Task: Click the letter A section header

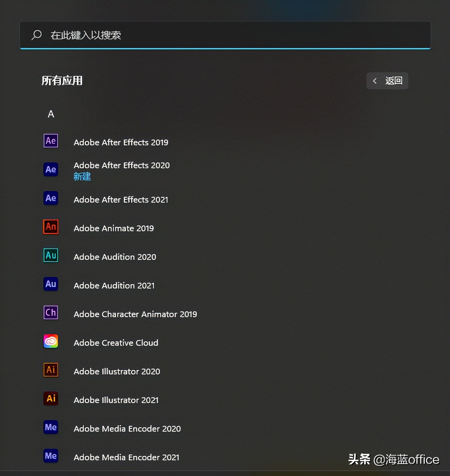Action: pyautogui.click(x=51, y=114)
